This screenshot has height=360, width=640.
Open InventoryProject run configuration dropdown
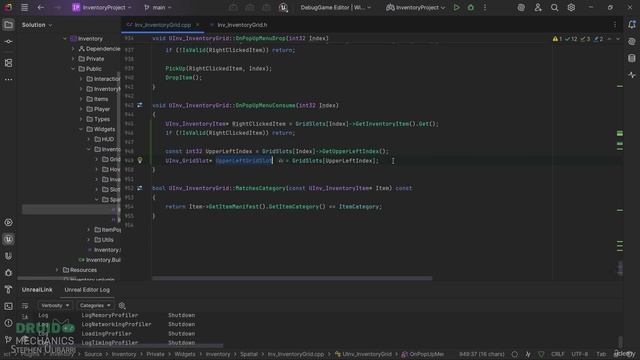point(416,7)
